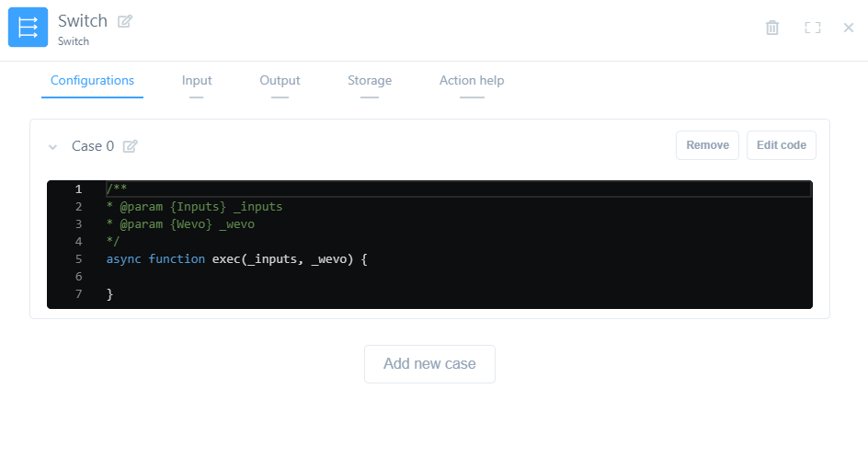Screen dimensions: 868x469
Task: Go to the Output tab
Action: tap(280, 81)
